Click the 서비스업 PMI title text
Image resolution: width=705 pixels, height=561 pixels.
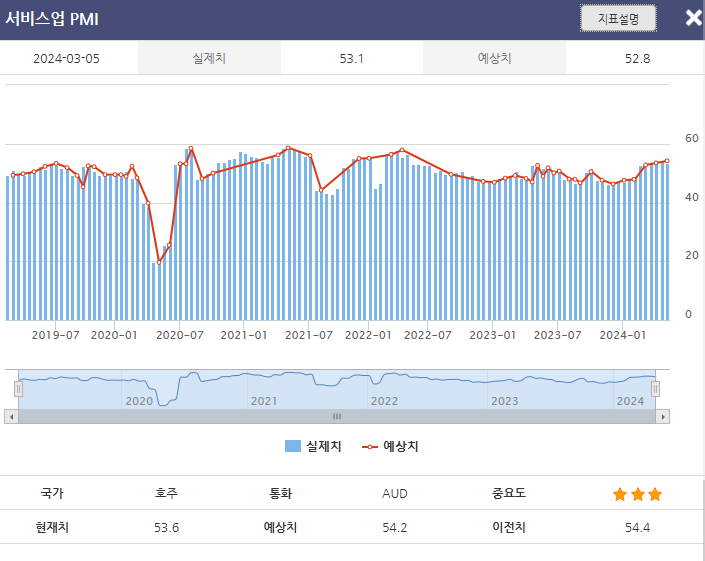point(52,19)
